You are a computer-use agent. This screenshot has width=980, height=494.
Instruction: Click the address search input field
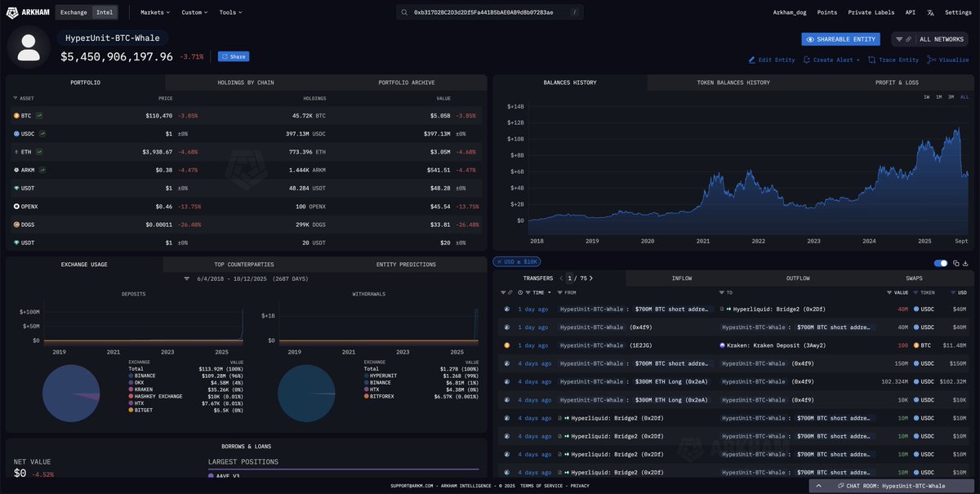pos(490,13)
